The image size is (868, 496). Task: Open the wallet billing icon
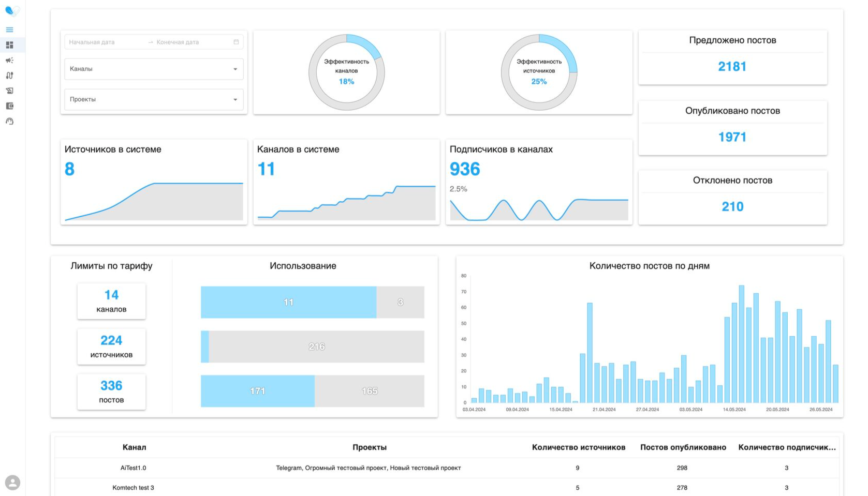9,106
